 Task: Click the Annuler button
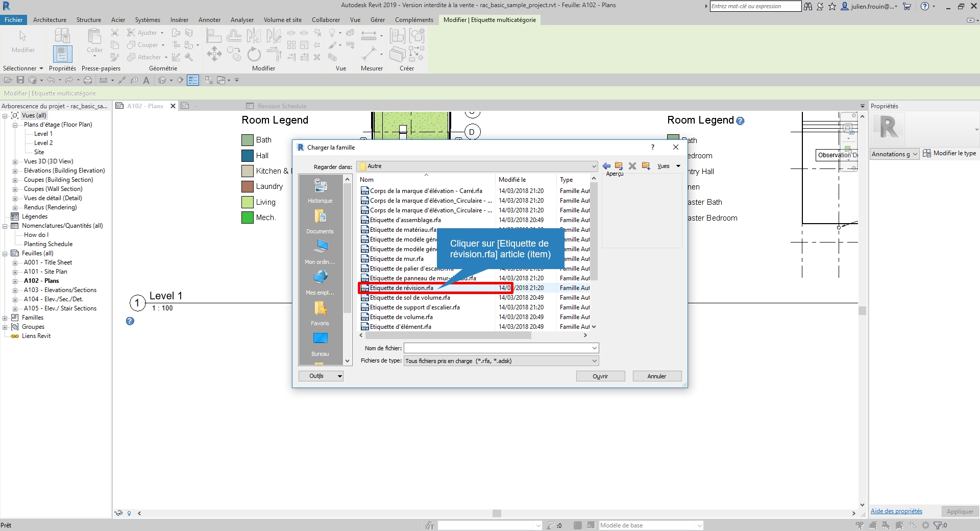coord(656,376)
